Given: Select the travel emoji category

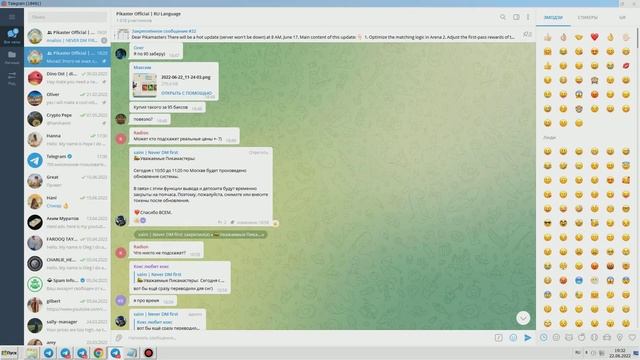Looking at the screenshot, I should tap(607, 337).
